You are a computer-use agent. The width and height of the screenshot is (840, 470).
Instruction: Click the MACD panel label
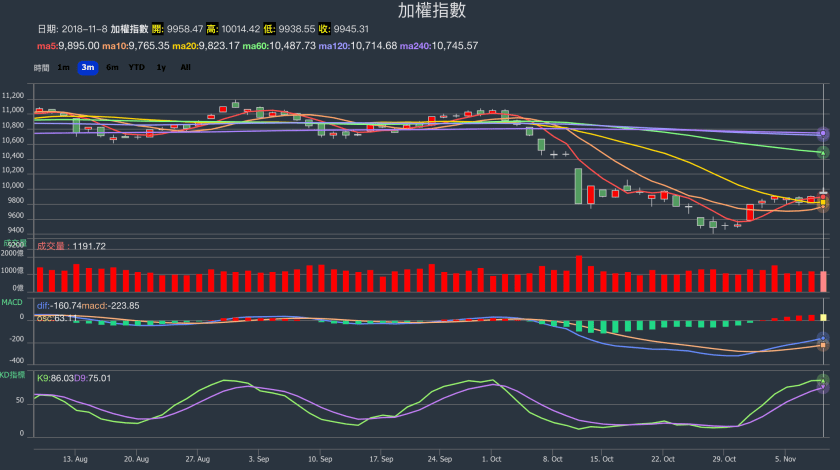pos(12,302)
